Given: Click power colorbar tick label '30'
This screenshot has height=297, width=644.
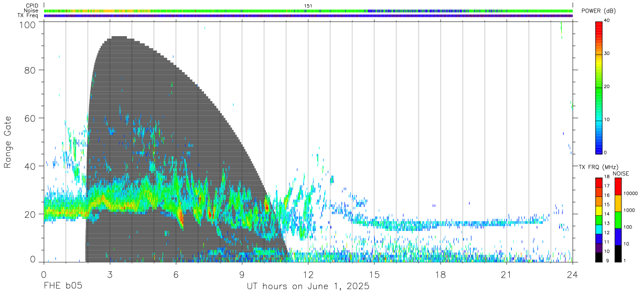Looking at the screenshot, I should click(607, 53).
